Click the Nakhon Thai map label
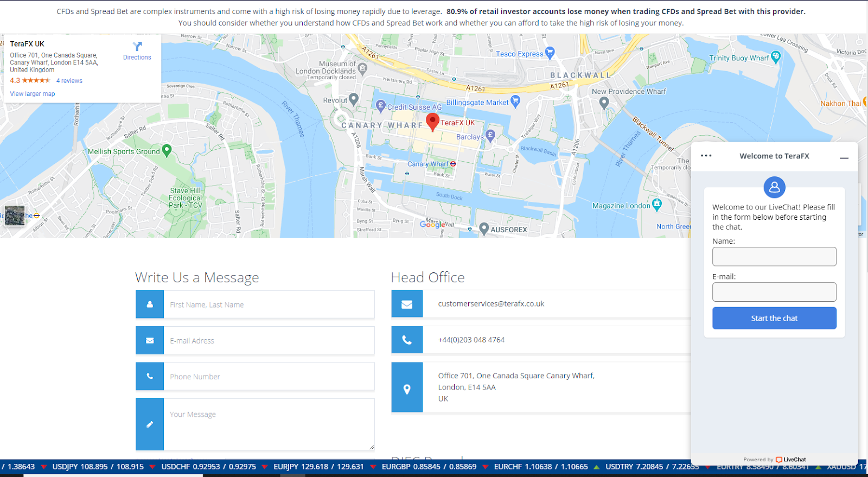Image resolution: width=868 pixels, height=477 pixels. coord(840,103)
